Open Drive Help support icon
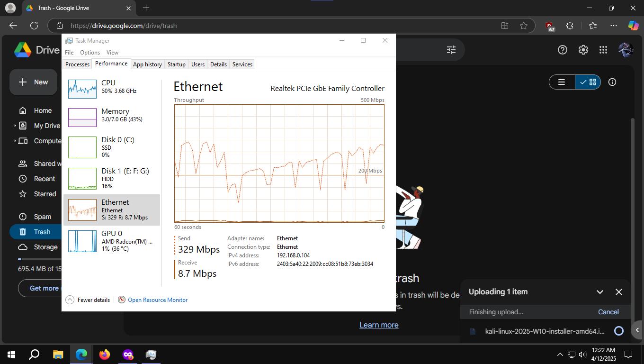The height and width of the screenshot is (364, 644). coord(563,50)
